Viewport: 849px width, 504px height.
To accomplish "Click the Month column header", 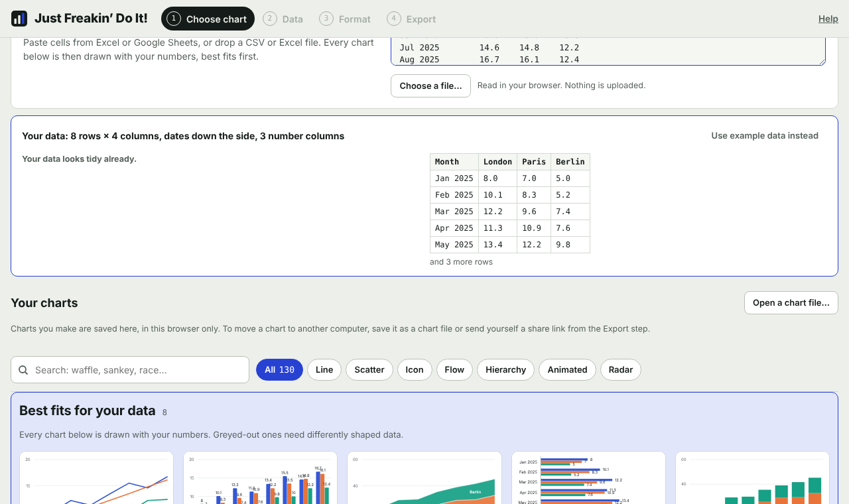I will coord(454,162).
